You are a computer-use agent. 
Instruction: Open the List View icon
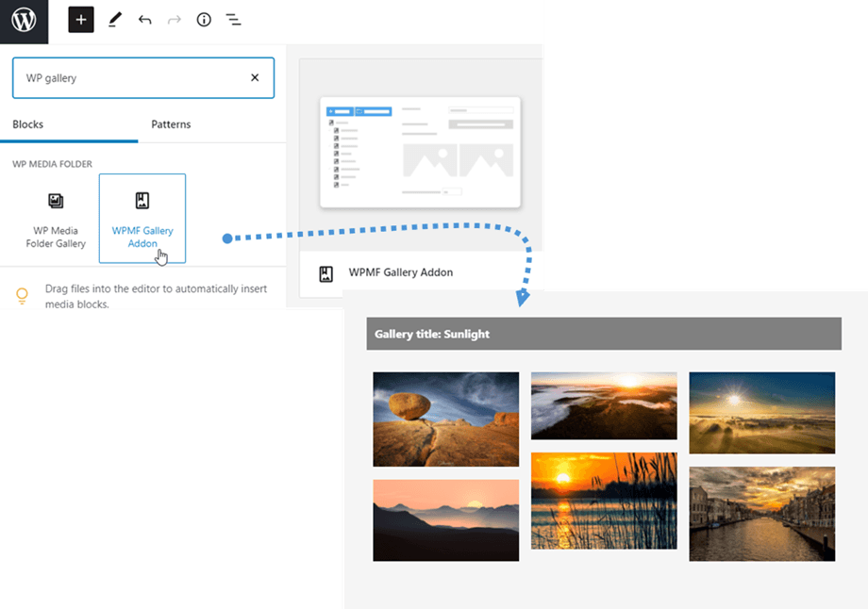click(x=233, y=20)
